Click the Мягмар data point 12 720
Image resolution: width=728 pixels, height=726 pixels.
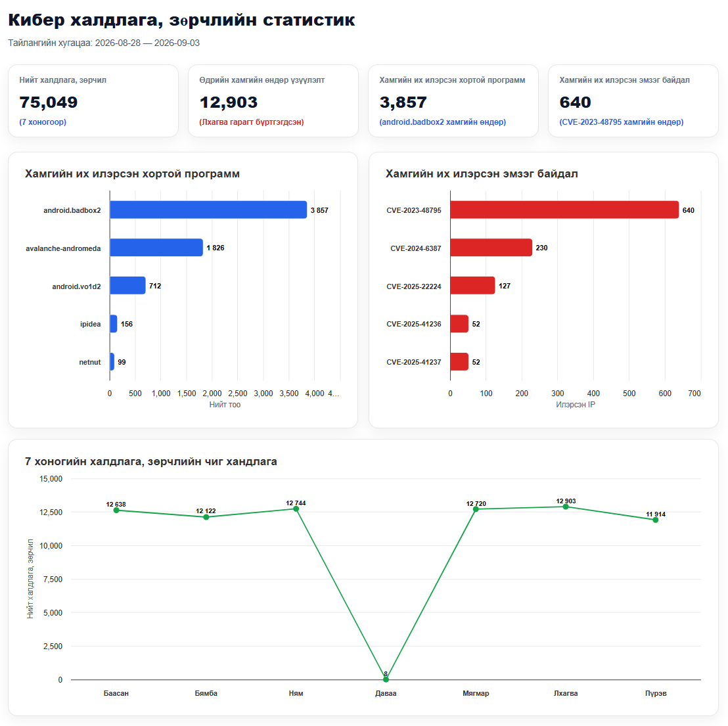pos(476,510)
